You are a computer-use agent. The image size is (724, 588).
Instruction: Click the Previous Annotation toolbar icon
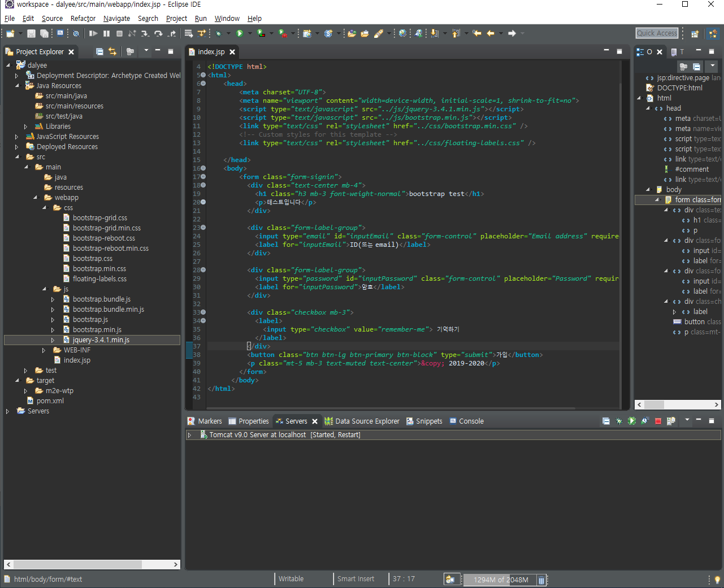click(456, 33)
